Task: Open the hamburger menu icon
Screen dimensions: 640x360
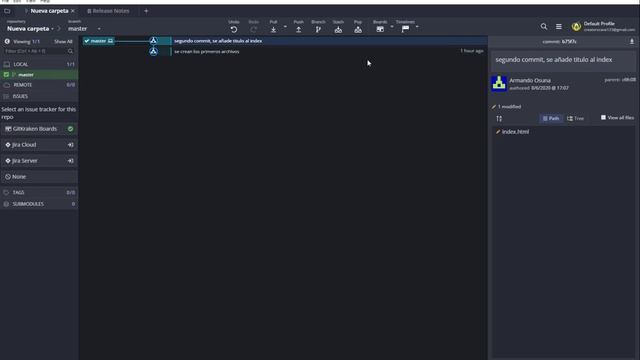Action: 559,27
